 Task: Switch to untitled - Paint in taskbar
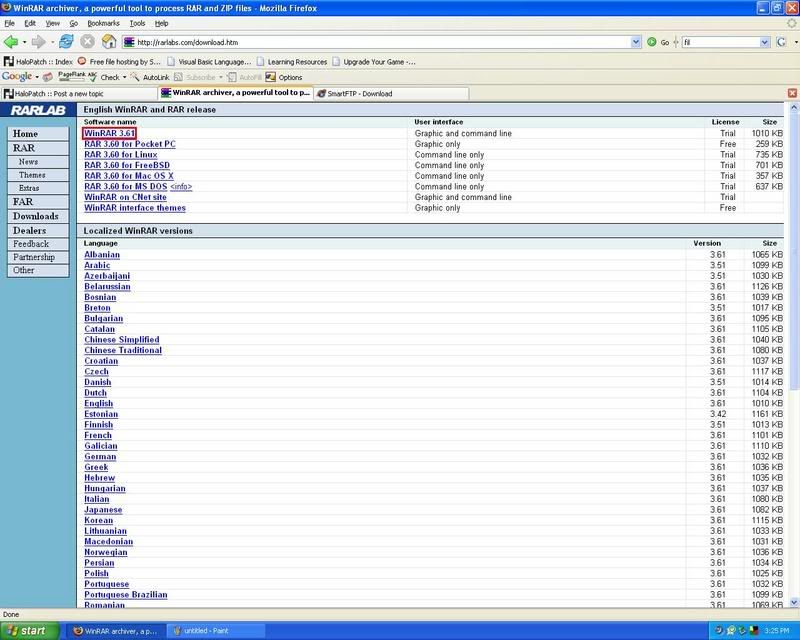216,631
